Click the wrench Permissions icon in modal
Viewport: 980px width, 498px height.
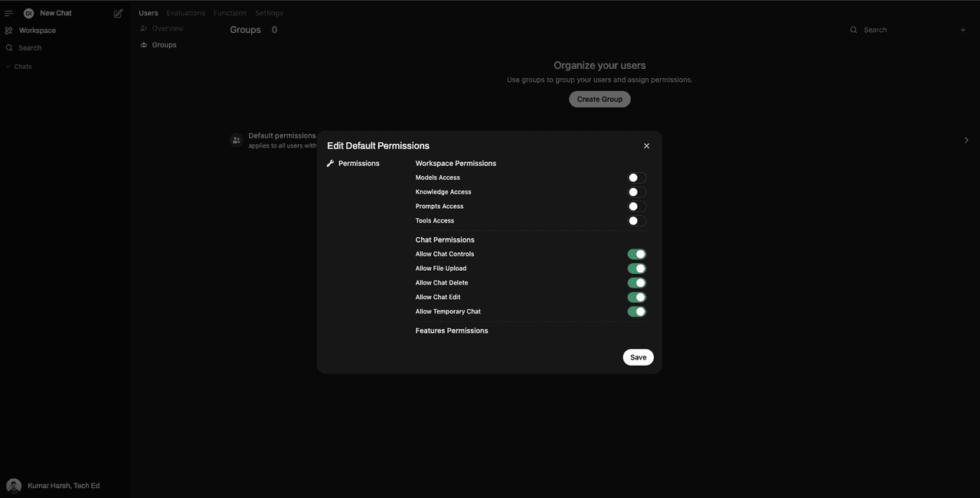pos(330,163)
